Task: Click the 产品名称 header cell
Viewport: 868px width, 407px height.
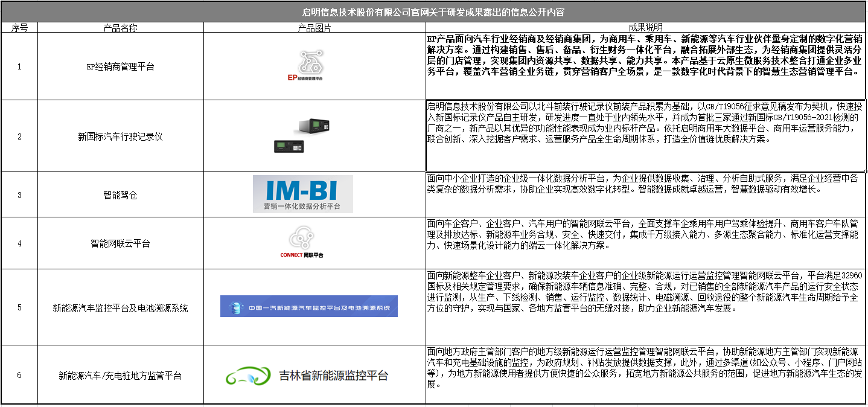Action: 120,28
